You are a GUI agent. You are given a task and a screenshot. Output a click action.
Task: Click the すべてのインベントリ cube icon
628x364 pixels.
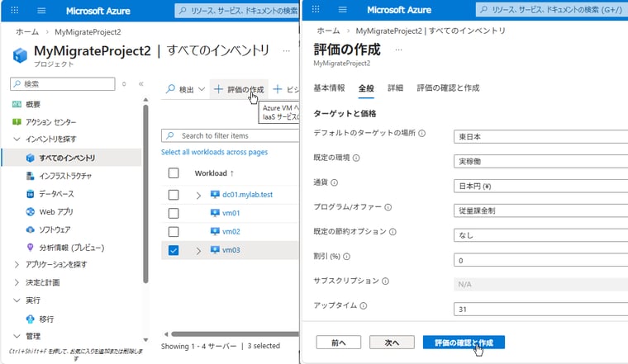click(x=30, y=158)
